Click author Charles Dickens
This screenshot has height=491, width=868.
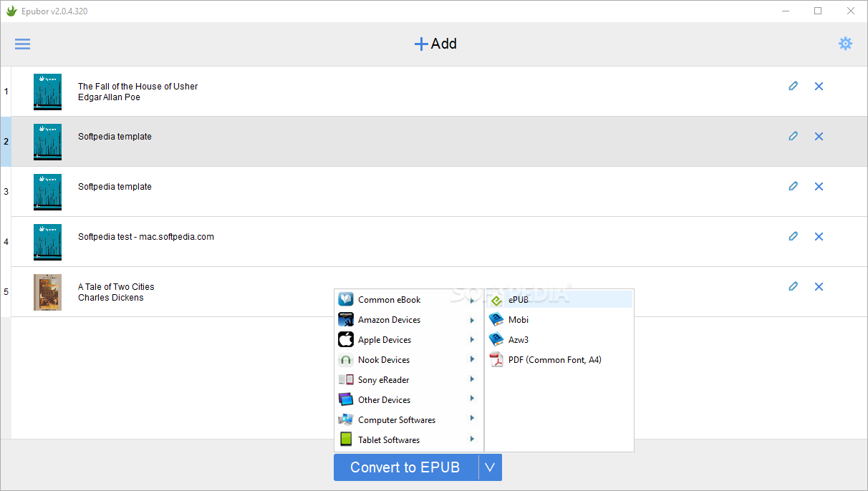[x=111, y=298]
